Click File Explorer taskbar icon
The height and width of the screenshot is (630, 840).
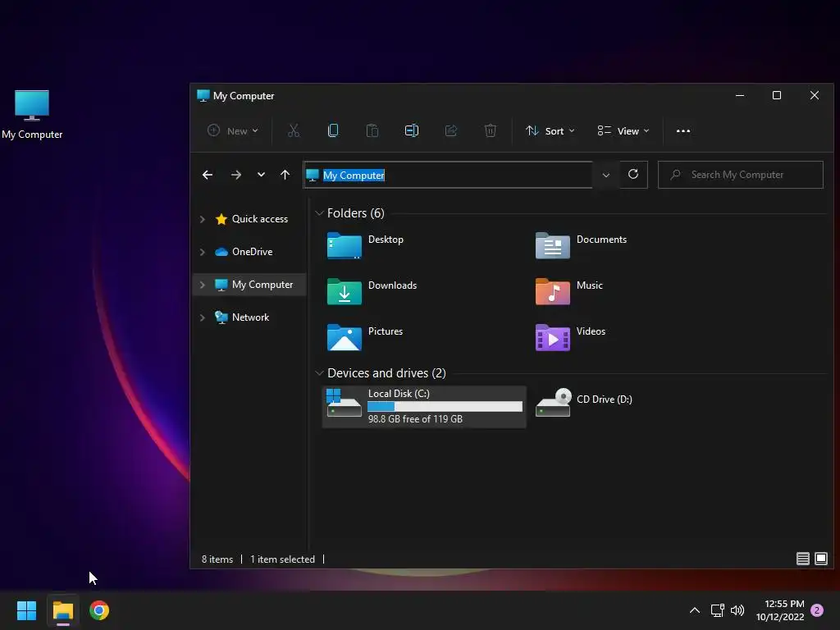[62, 610]
